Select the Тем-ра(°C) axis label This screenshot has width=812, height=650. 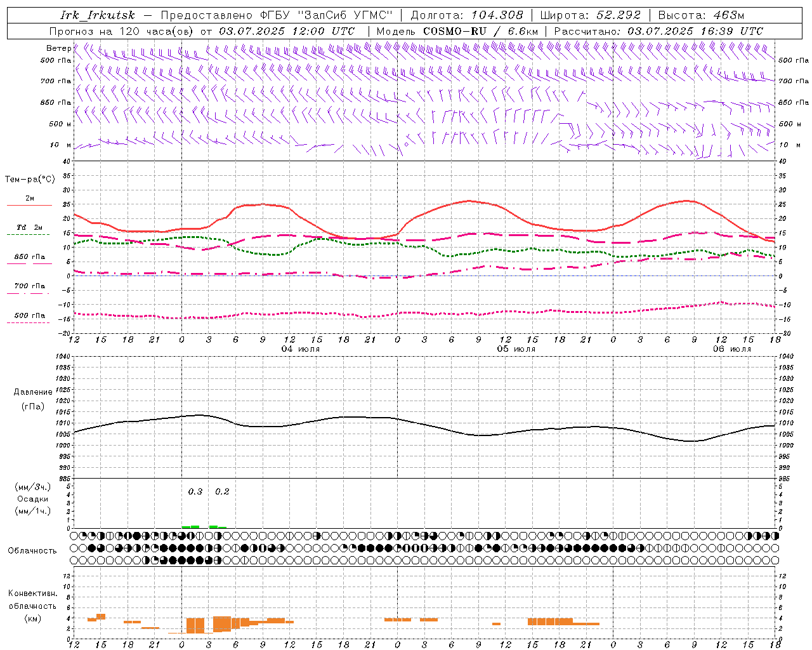click(x=30, y=180)
